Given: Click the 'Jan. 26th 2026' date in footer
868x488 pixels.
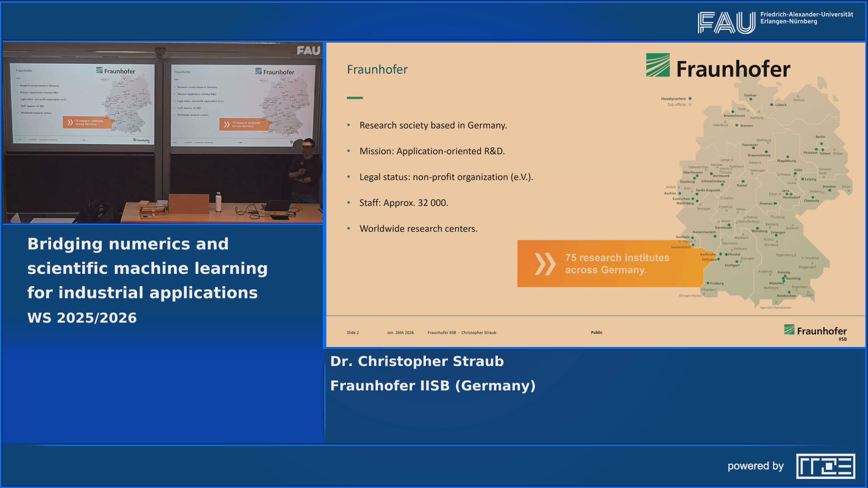Looking at the screenshot, I should pos(401,332).
